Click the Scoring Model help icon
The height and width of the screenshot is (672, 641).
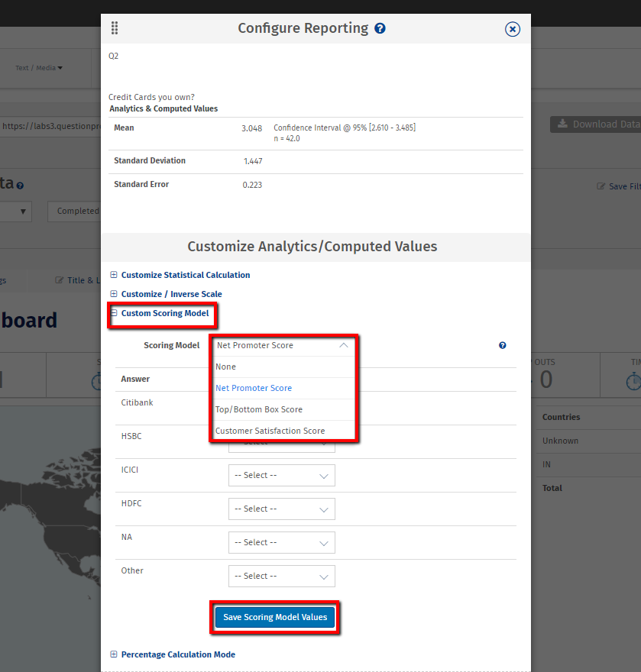pos(502,345)
